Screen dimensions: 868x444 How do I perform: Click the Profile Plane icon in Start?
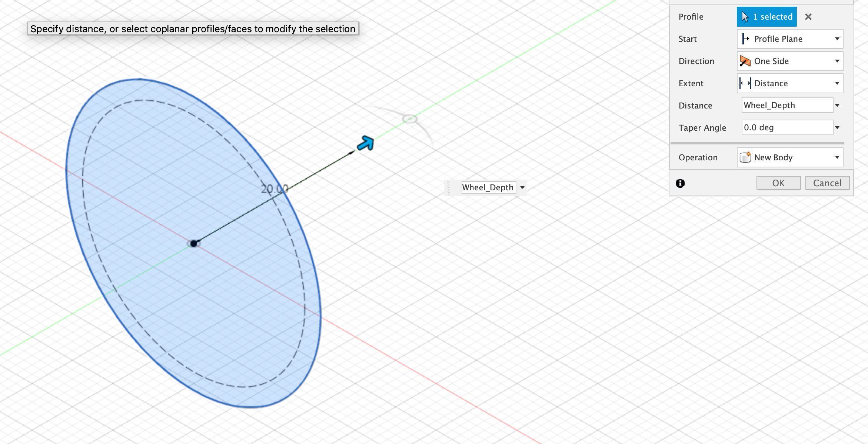(745, 39)
